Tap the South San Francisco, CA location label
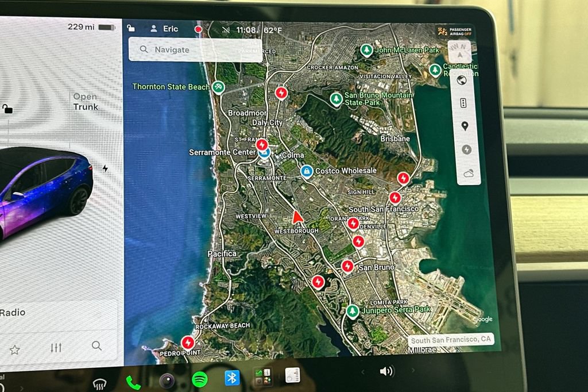 click(451, 340)
